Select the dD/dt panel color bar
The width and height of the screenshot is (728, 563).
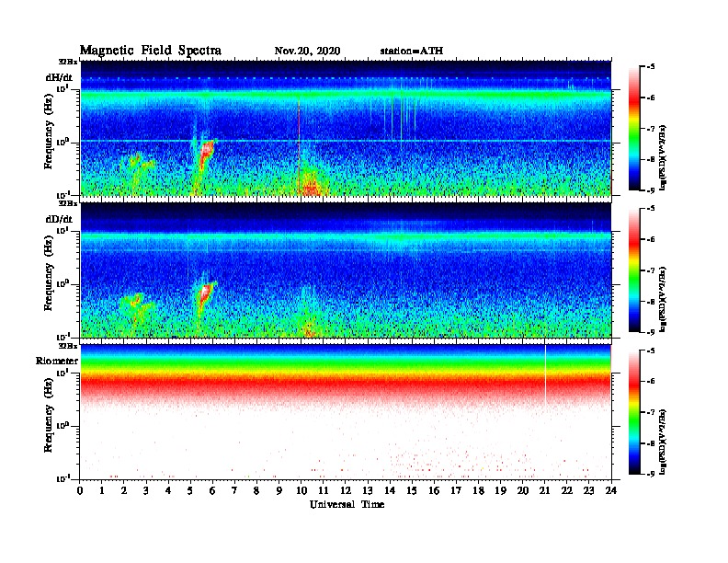(x=634, y=270)
